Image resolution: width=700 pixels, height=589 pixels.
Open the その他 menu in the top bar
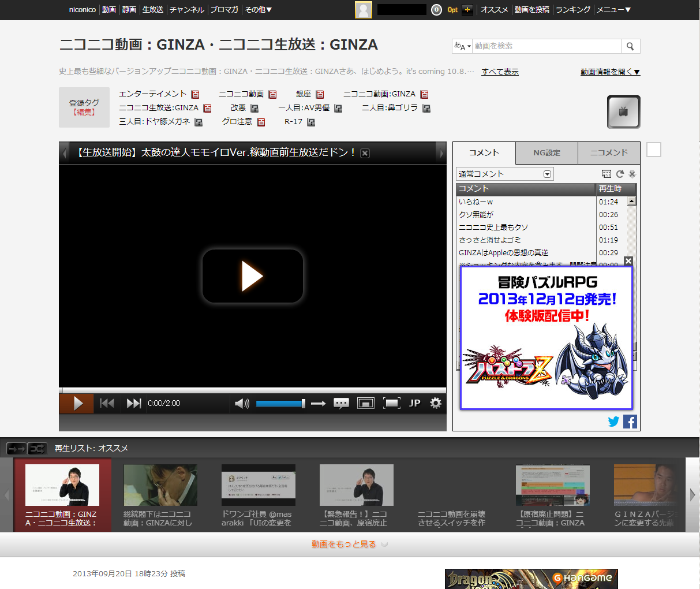click(x=258, y=10)
